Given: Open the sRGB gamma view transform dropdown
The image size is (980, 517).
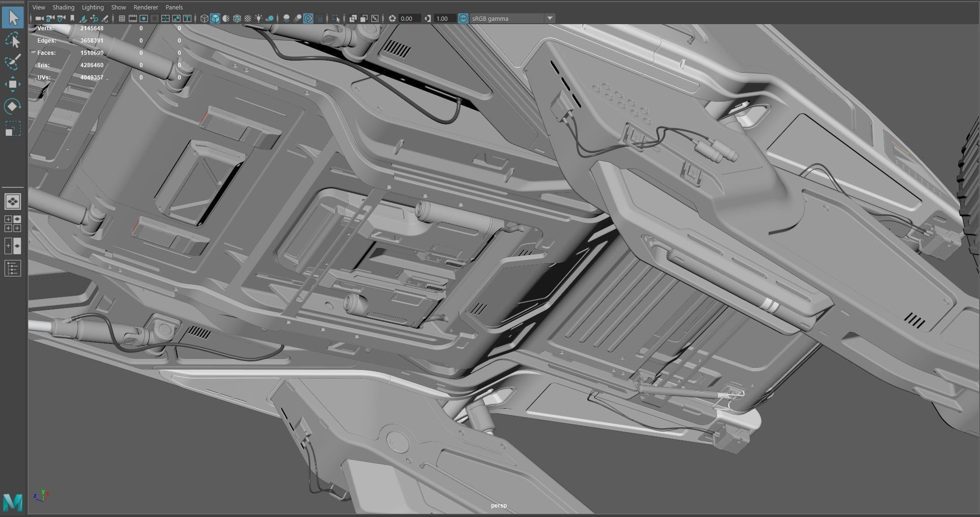Looking at the screenshot, I should coord(550,18).
